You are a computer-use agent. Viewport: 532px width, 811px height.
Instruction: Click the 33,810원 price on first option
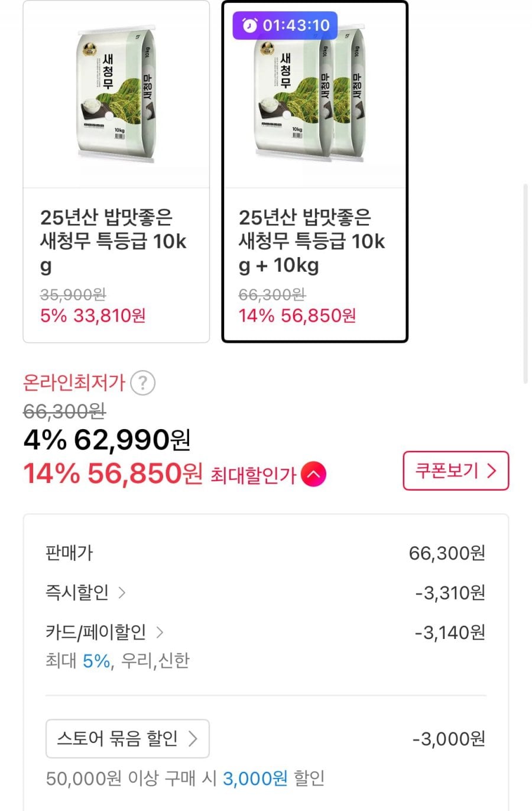[109, 316]
